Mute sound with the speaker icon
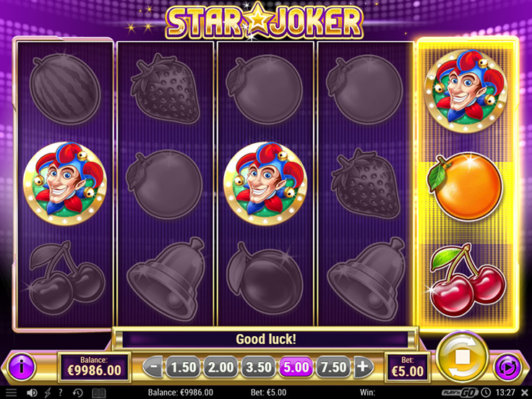Image resolution: width=532 pixels, height=399 pixels. pyautogui.click(x=32, y=392)
